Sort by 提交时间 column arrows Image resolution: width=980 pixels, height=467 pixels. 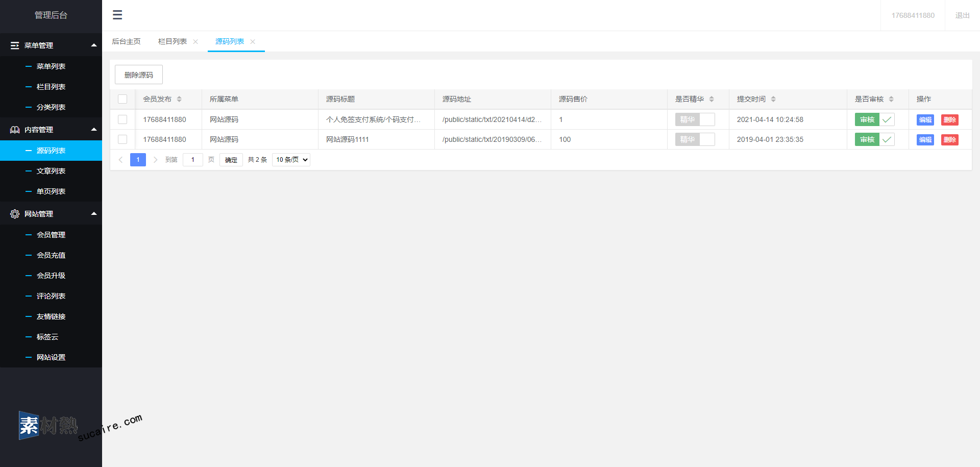(x=773, y=99)
